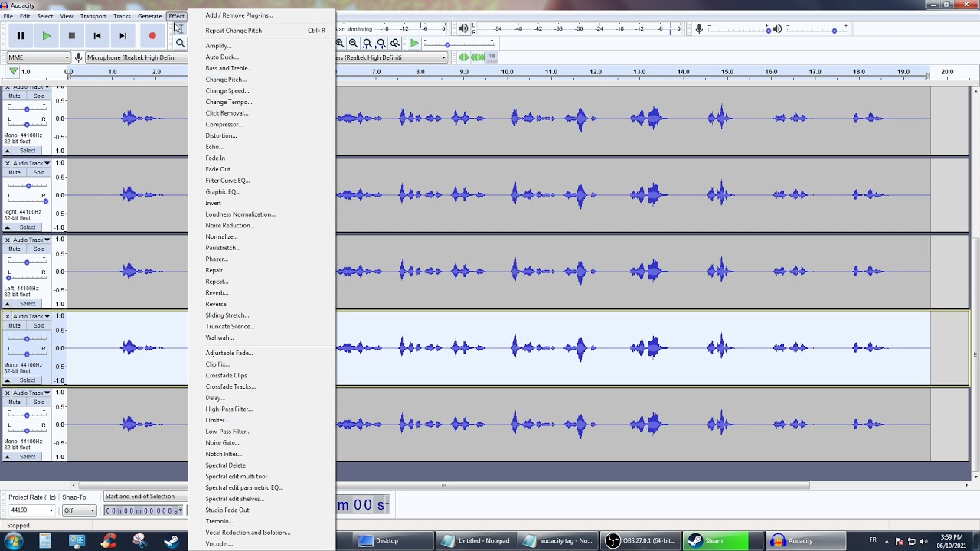Solo the bottom-most audio track

point(38,403)
